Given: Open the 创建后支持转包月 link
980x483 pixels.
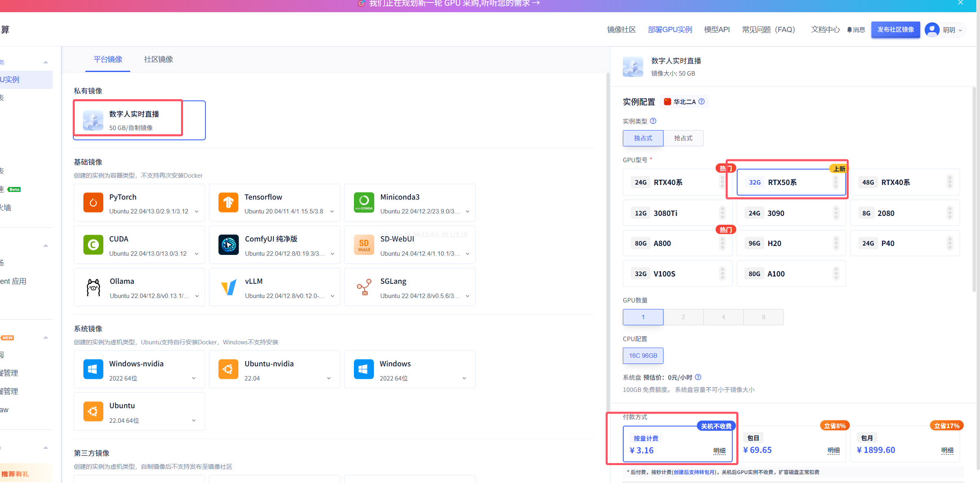Looking at the screenshot, I should coord(693,472).
